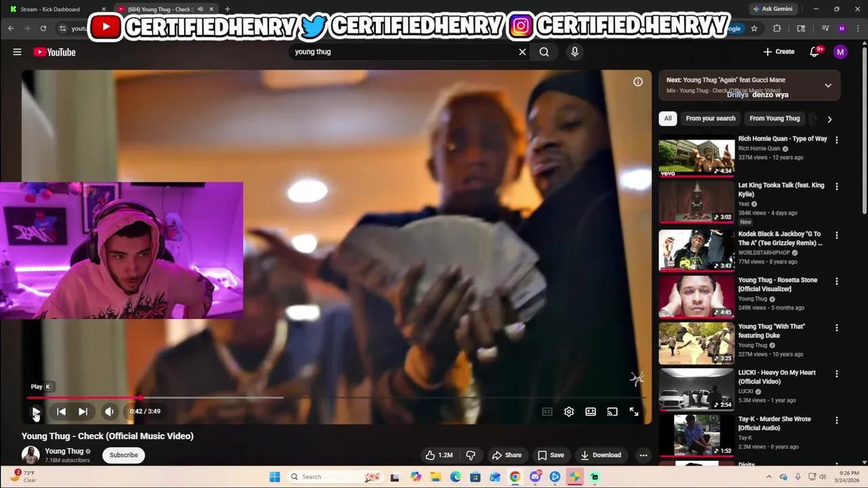Click Ask Gemini in Chrome
Image resolution: width=868 pixels, height=488 pixels.
[772, 9]
